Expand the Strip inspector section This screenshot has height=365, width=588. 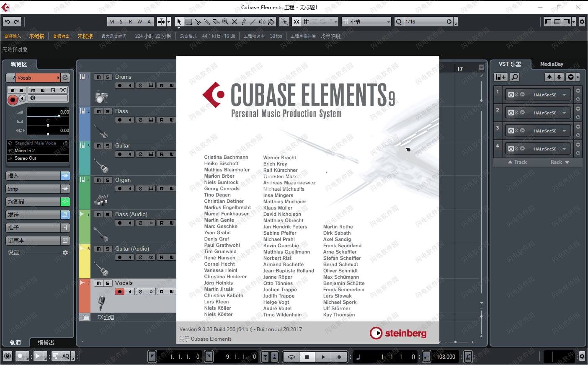34,189
